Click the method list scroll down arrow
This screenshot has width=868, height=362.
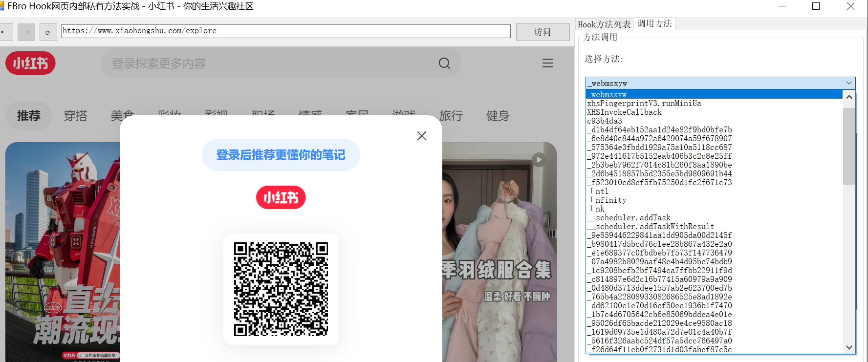(849, 347)
